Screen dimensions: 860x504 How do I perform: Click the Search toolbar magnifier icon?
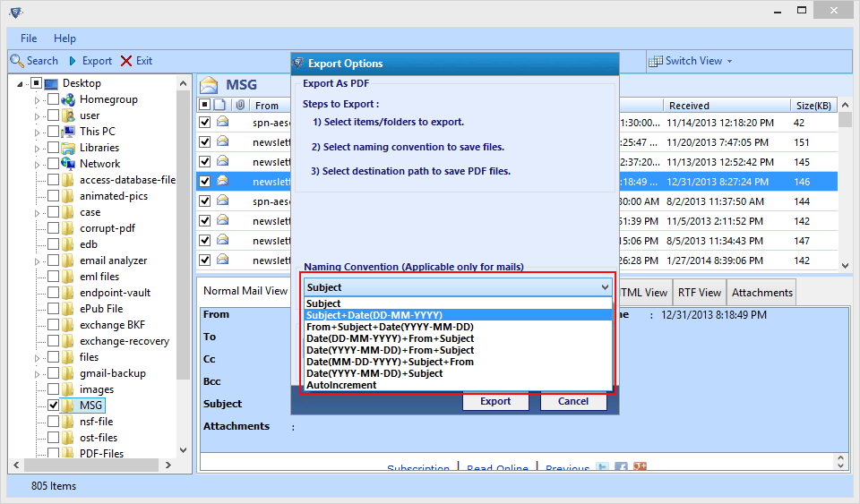tap(17, 61)
